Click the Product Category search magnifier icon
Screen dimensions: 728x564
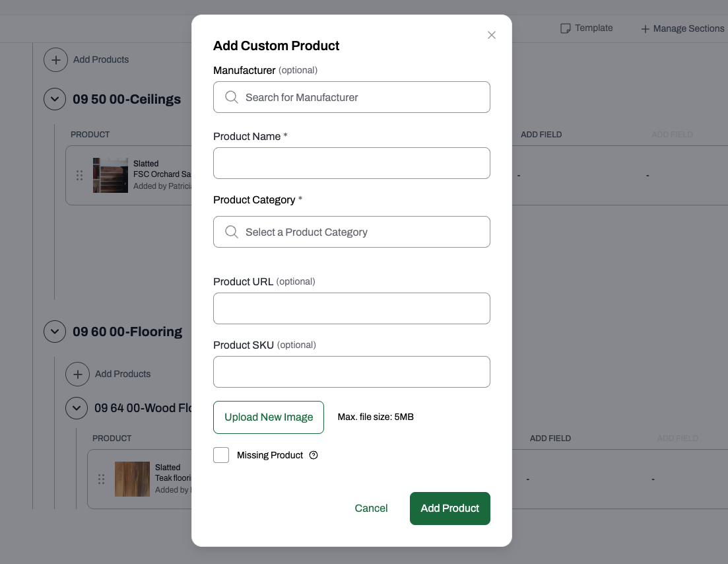coord(231,232)
